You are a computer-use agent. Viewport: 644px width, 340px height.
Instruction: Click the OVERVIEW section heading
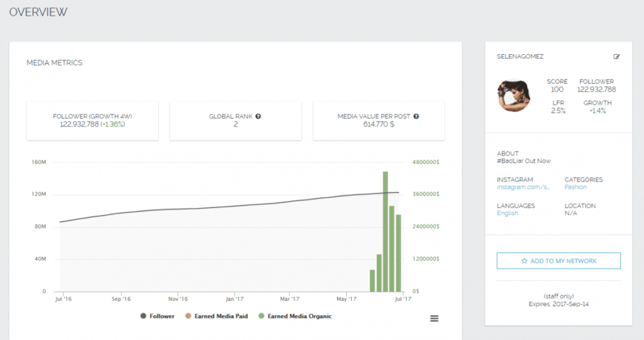(x=38, y=12)
